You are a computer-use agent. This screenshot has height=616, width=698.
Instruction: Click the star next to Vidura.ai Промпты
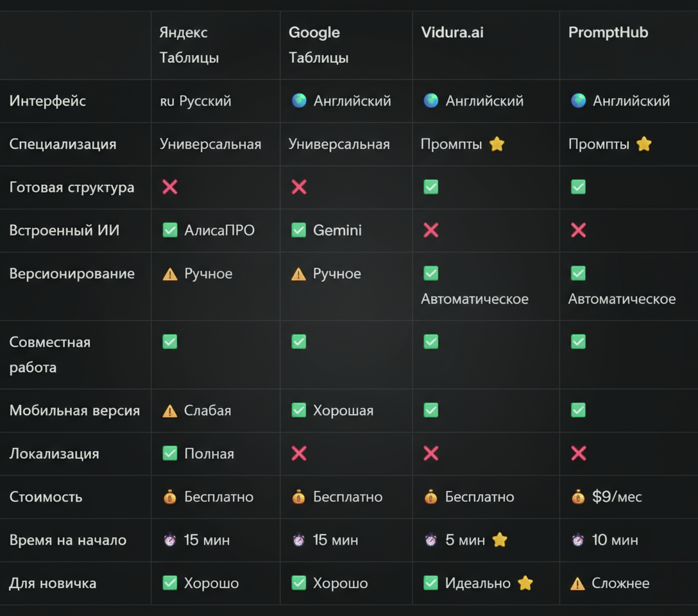tap(497, 144)
